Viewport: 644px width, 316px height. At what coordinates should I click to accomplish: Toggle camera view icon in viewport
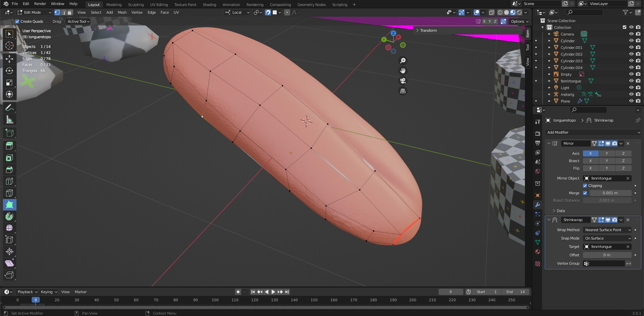pyautogui.click(x=403, y=81)
